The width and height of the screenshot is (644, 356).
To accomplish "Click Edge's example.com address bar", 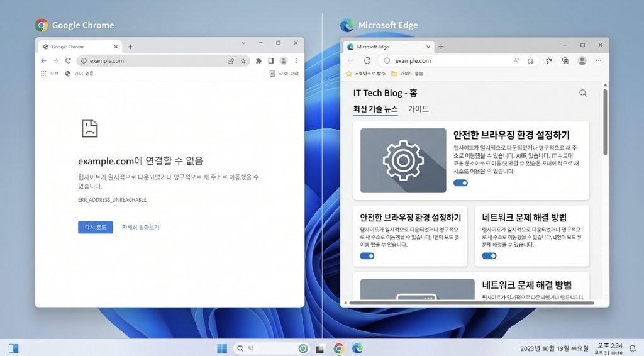I will pos(458,61).
